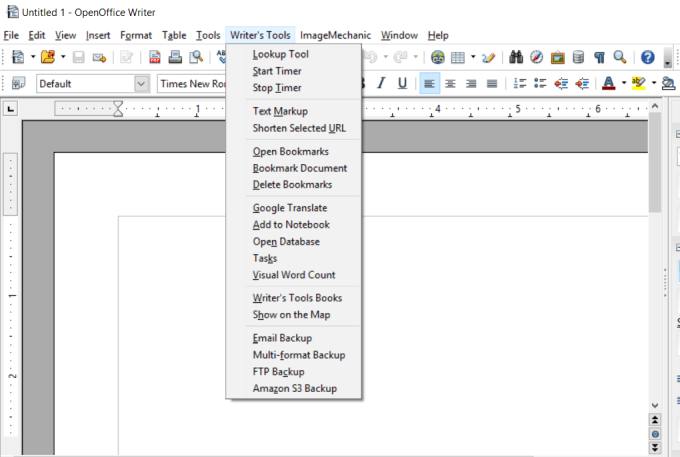Click the Export as PDF icon
This screenshot has width=680, height=457.
[x=154, y=57]
